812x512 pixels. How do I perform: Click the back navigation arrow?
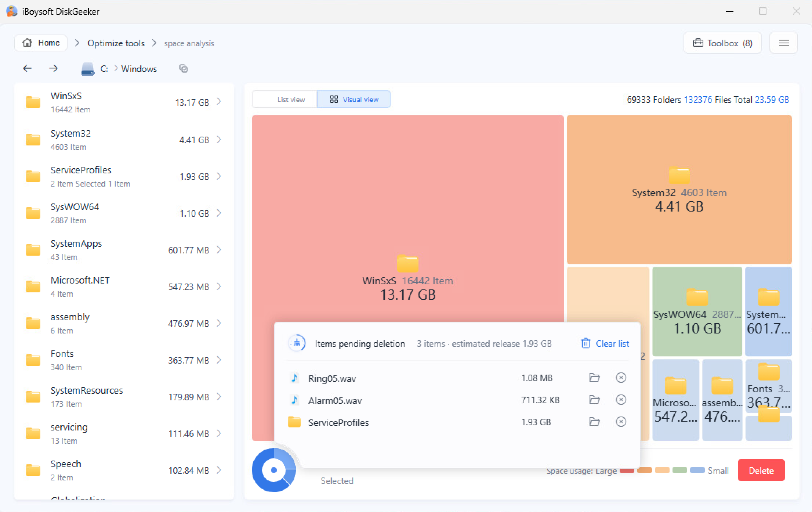(27, 68)
